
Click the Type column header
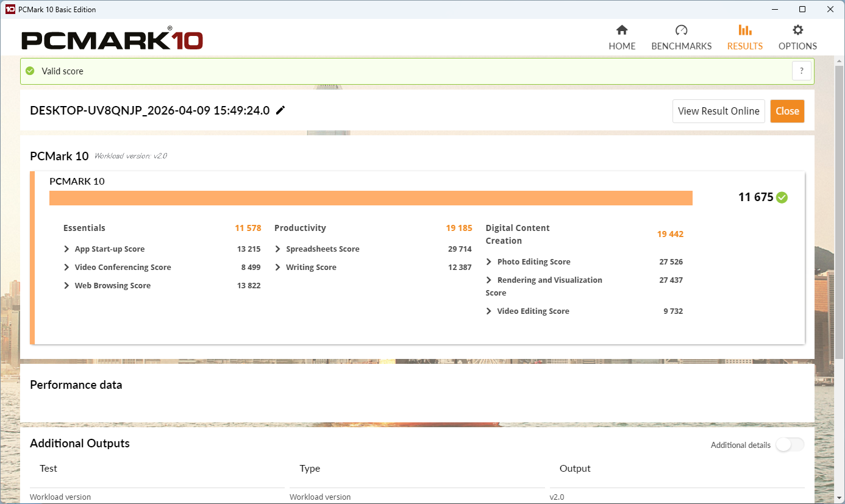[310, 468]
